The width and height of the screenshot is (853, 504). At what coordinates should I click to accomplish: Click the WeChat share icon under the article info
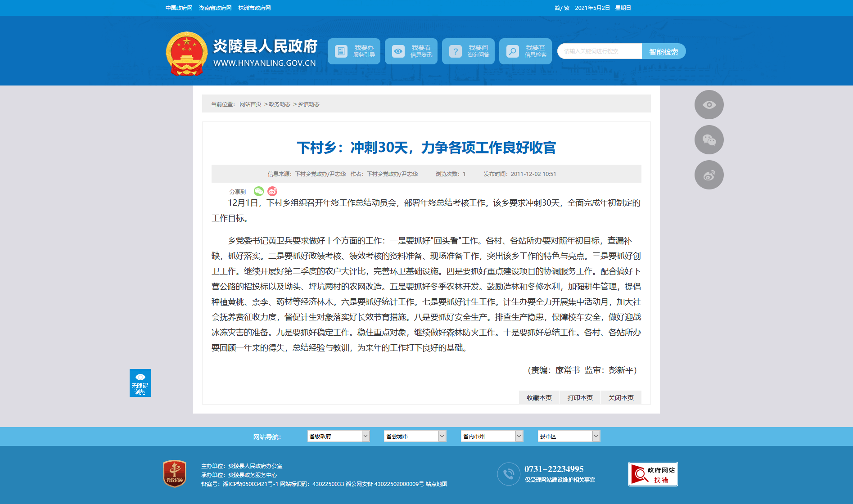(258, 191)
